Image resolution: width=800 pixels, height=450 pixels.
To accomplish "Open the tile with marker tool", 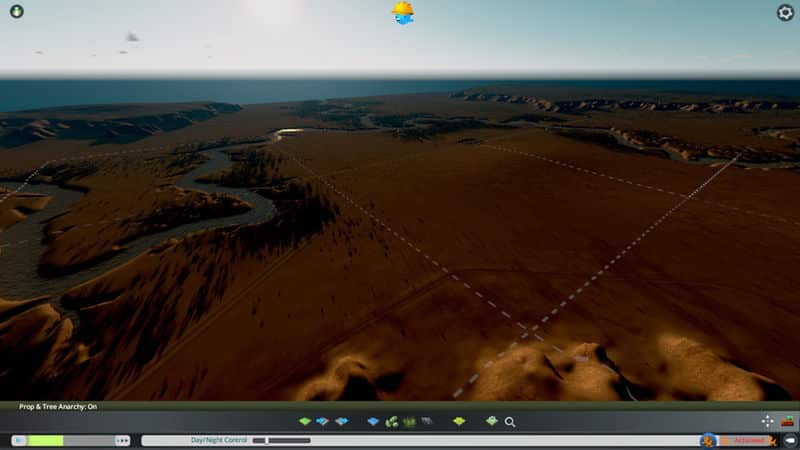I will click(x=491, y=422).
